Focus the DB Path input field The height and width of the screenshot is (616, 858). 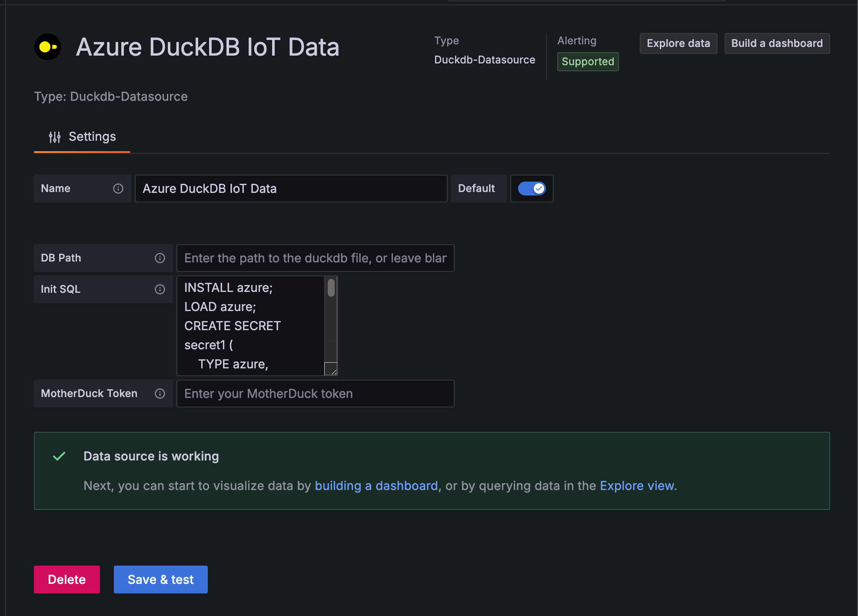[x=316, y=258]
